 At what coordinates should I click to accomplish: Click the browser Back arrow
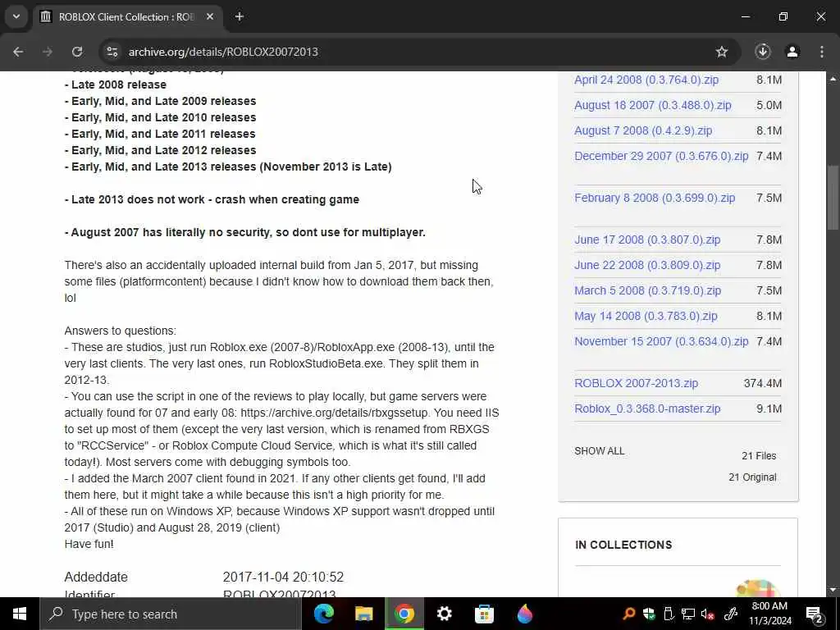point(18,52)
